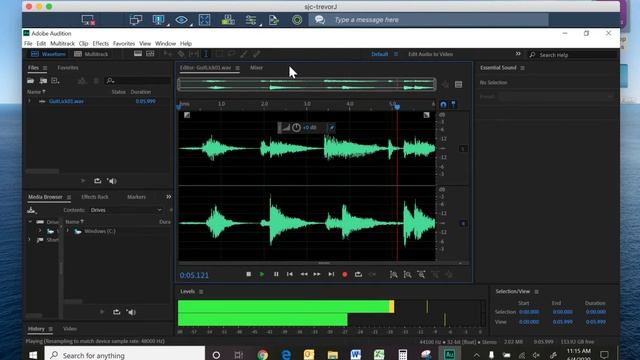
Task: Switch to the Favorites tab
Action: click(68, 68)
